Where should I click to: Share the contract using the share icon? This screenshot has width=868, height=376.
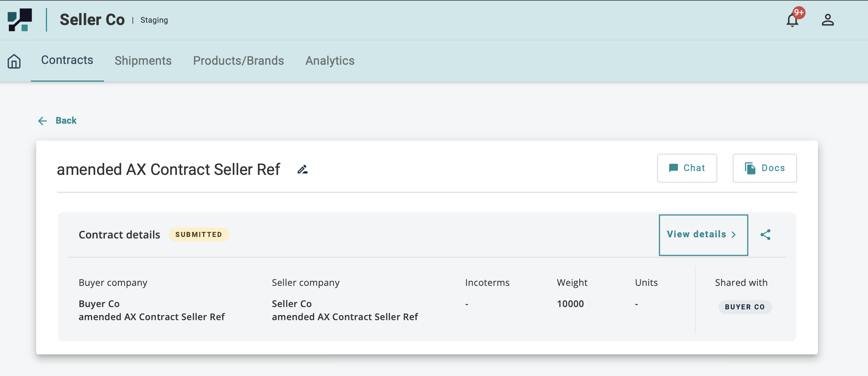pyautogui.click(x=765, y=235)
